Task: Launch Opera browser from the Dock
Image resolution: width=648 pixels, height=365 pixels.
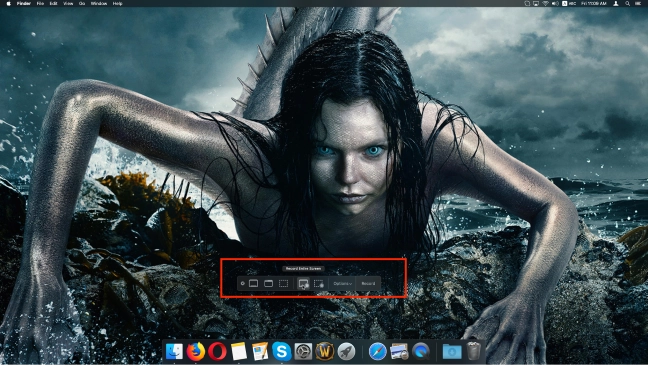Action: point(217,351)
